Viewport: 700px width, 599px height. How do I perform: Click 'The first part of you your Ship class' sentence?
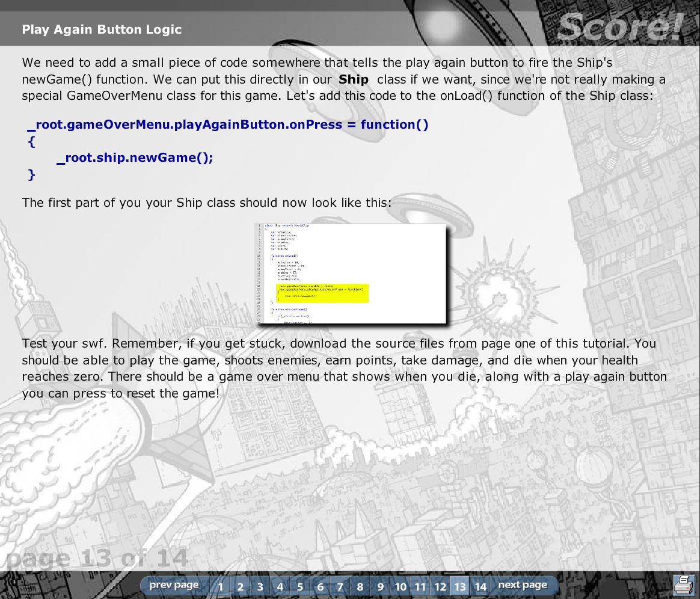click(x=207, y=203)
